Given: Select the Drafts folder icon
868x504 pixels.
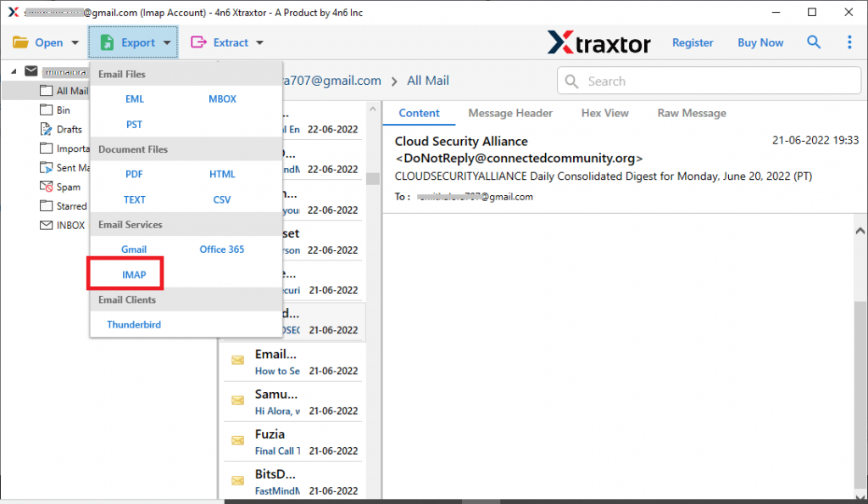Looking at the screenshot, I should point(46,129).
